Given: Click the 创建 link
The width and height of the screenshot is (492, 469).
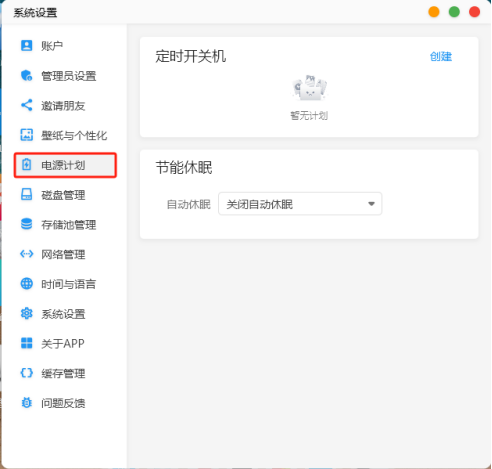Looking at the screenshot, I should [441, 56].
